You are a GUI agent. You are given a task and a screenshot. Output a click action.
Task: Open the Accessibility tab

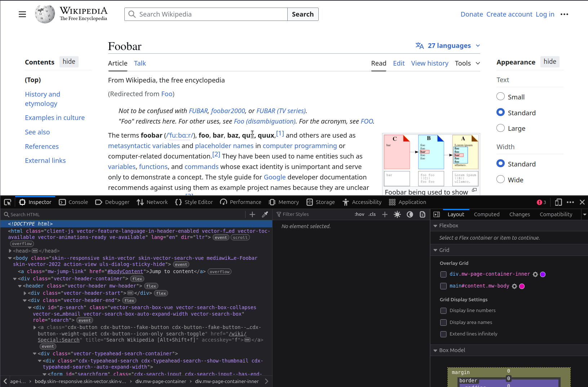point(362,202)
